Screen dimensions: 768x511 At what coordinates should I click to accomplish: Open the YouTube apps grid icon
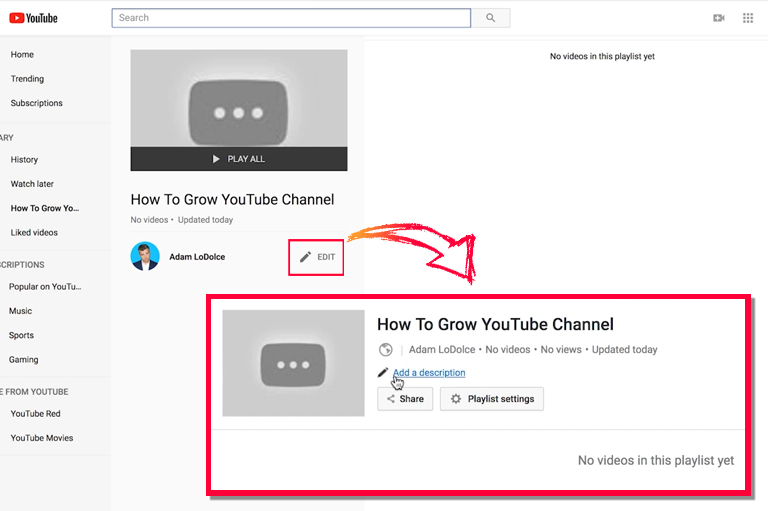tap(747, 18)
